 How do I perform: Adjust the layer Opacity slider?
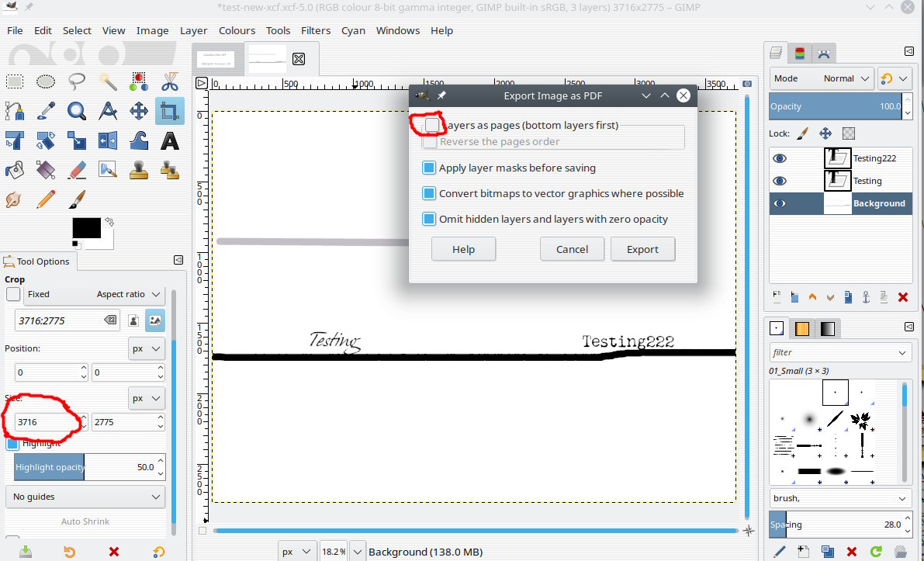(835, 106)
